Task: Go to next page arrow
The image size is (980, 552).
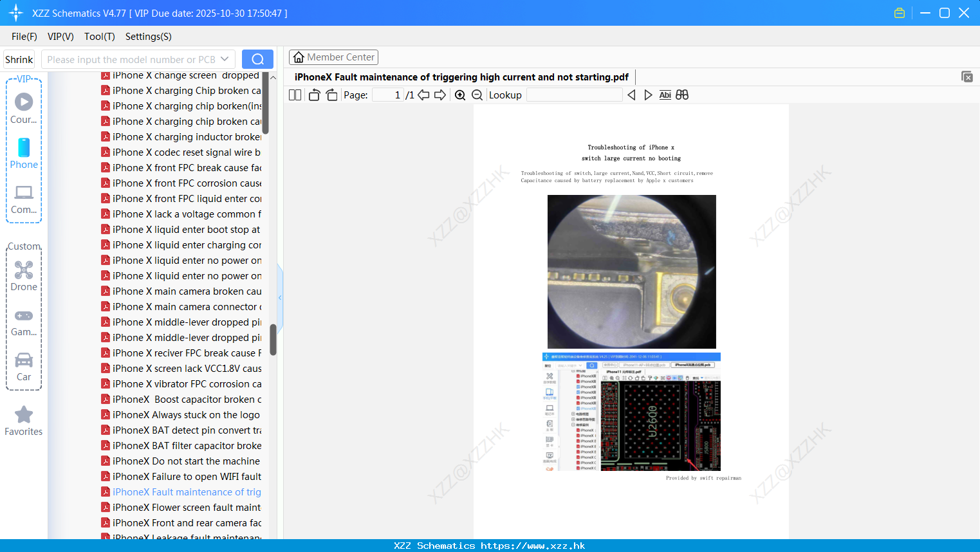Action: pos(440,95)
